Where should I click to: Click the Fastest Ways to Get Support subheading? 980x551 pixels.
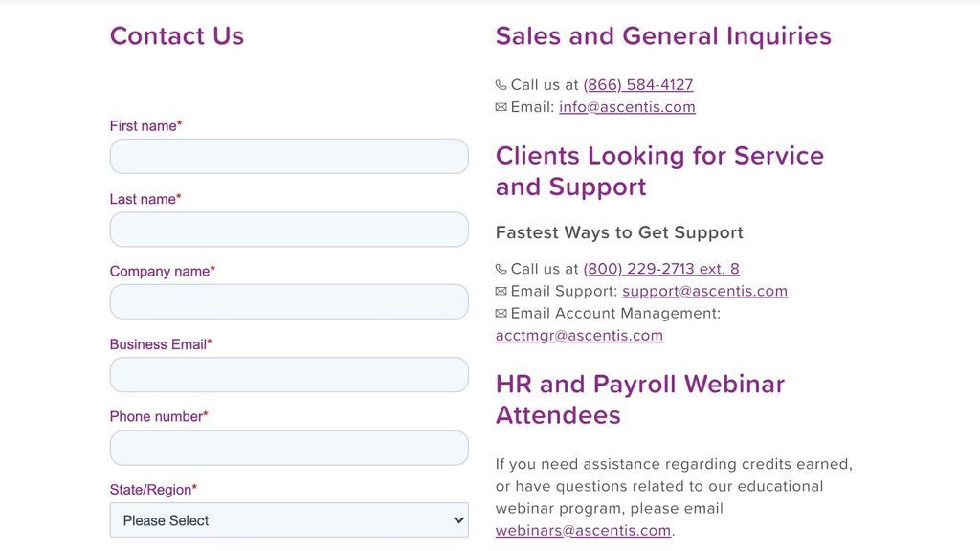tap(619, 232)
